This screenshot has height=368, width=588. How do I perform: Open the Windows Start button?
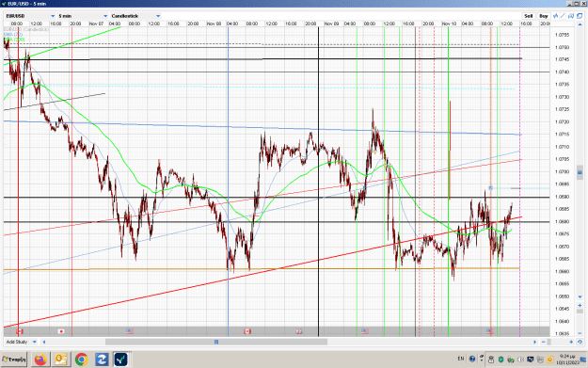point(14,360)
